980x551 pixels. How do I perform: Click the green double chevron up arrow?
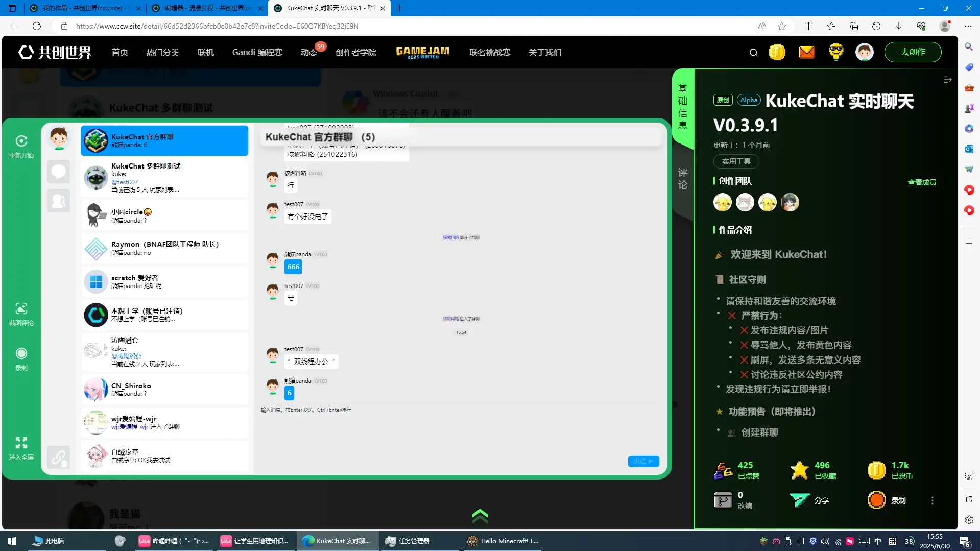coord(480,516)
